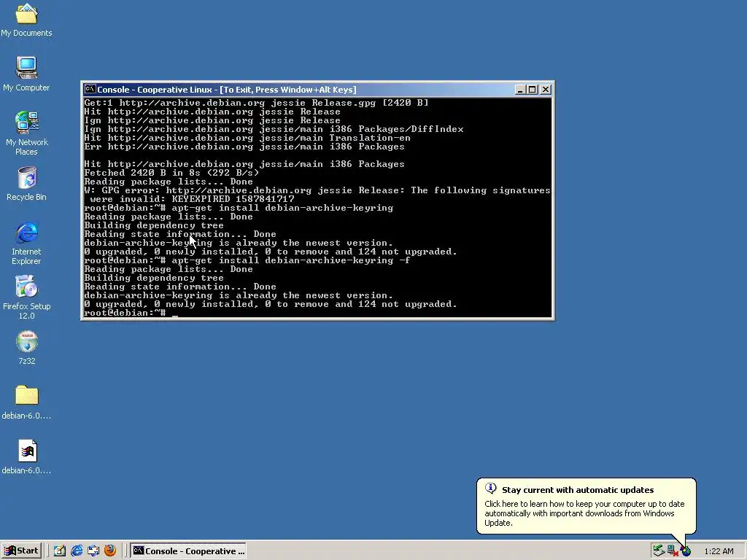
Task: Click 'Get:1 http://archive.debian.org' line
Action: tap(256, 103)
